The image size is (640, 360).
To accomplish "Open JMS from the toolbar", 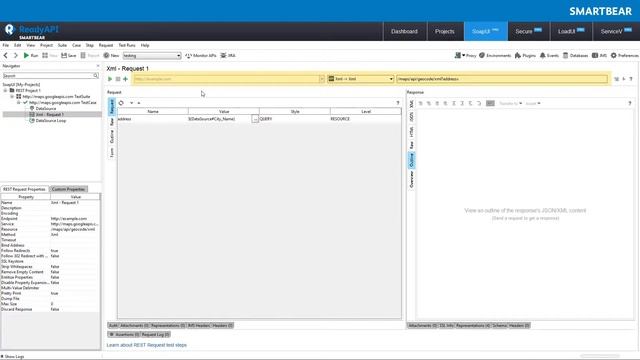I will [x=599, y=56].
